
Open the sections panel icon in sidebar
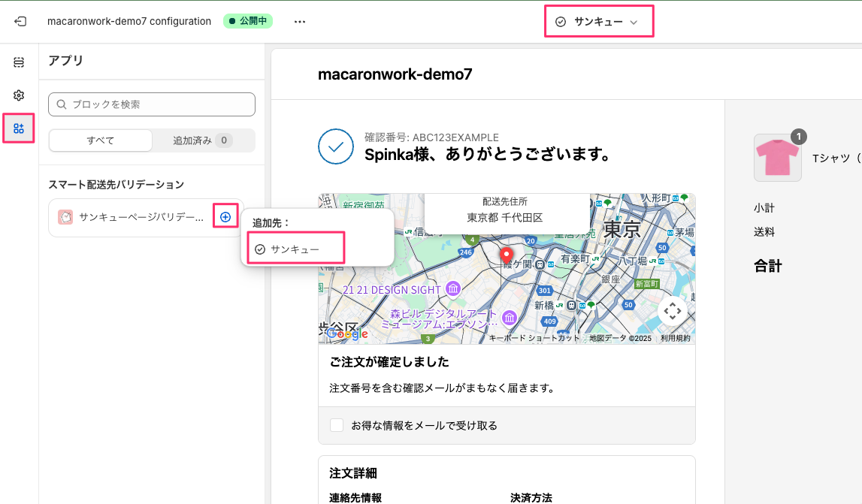[20, 62]
